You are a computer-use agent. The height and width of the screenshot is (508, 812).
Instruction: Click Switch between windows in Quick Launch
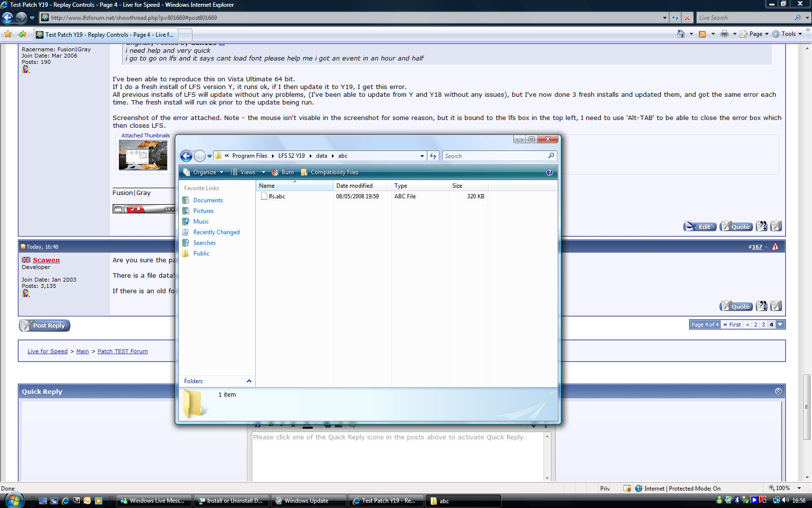pyautogui.click(x=54, y=501)
